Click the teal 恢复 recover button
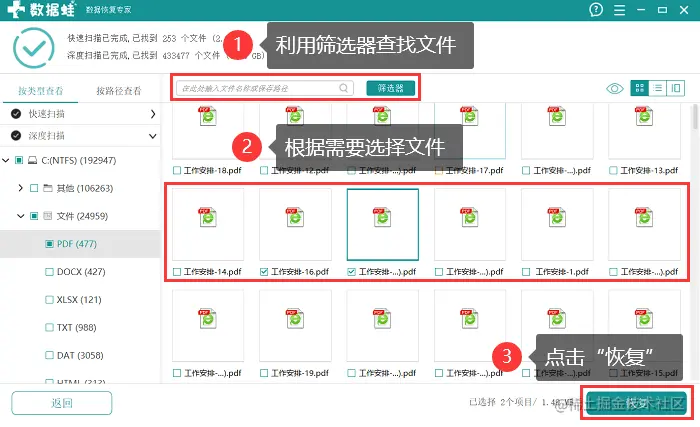Screen dimensions: 700x427 click(636, 403)
